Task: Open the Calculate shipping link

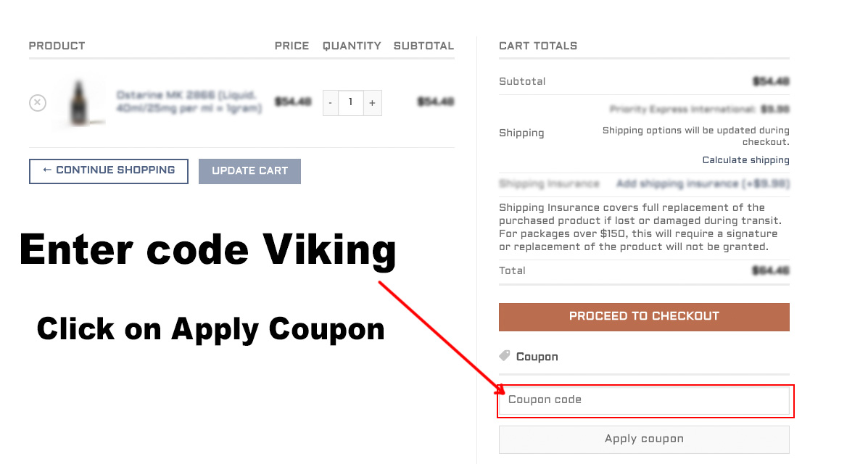Action: point(745,160)
